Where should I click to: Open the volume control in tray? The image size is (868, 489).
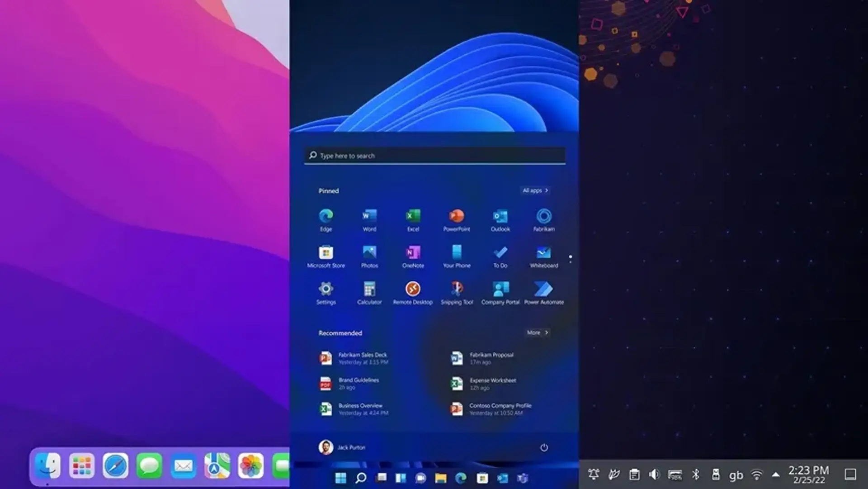(x=654, y=475)
